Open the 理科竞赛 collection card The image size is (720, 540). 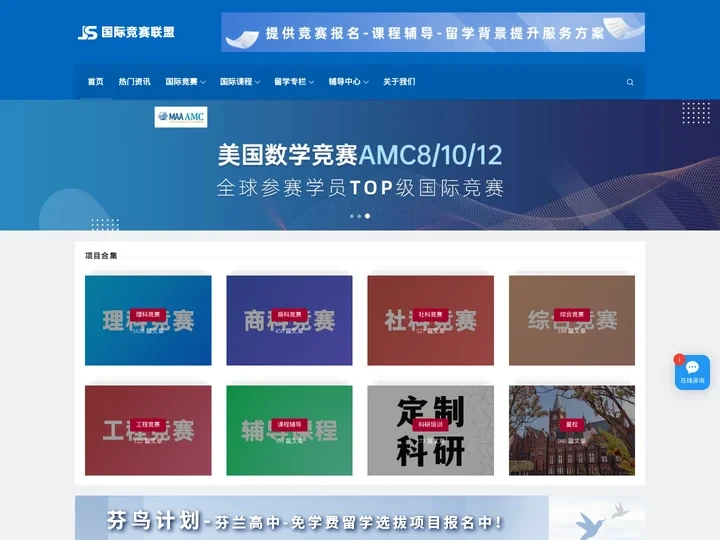[x=148, y=321]
